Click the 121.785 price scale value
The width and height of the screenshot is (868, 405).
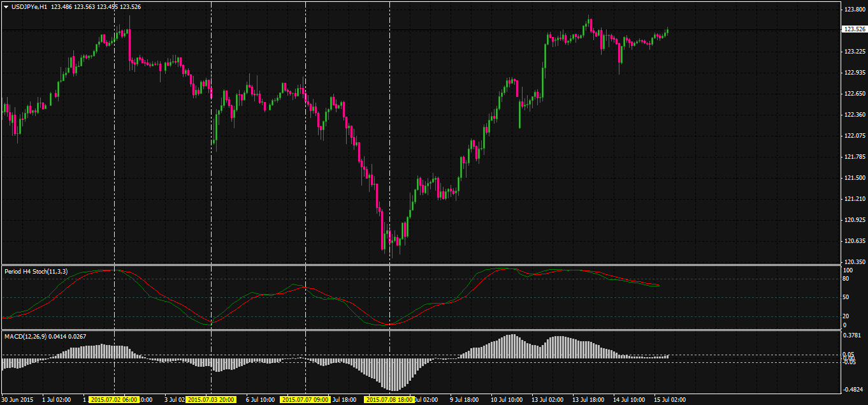pos(854,157)
